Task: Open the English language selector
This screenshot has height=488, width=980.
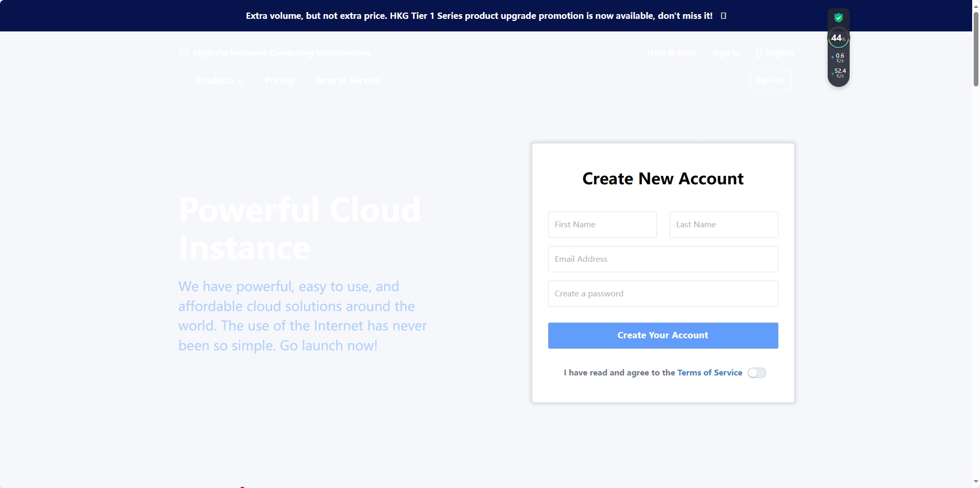Action: (x=778, y=53)
